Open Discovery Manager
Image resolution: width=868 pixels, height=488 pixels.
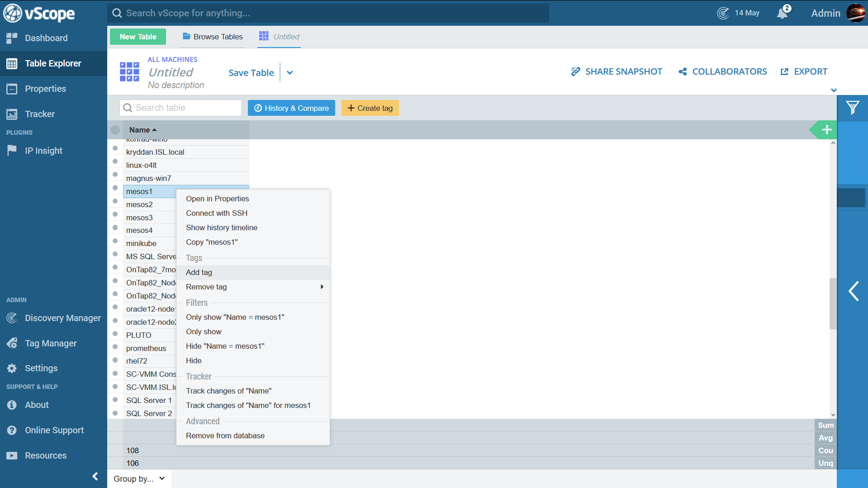pos(62,318)
